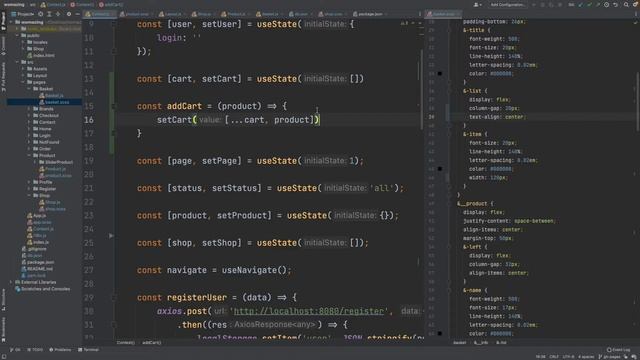The image size is (640, 360).
Task: Collapse the src folder
Action: pos(18,62)
